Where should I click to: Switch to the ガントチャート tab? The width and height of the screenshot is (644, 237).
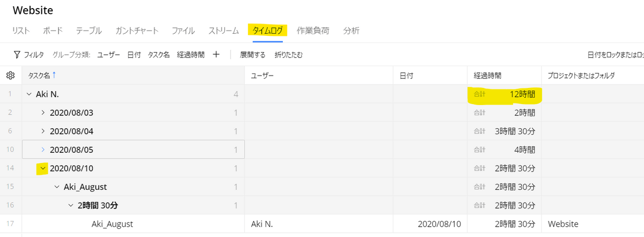(x=136, y=31)
